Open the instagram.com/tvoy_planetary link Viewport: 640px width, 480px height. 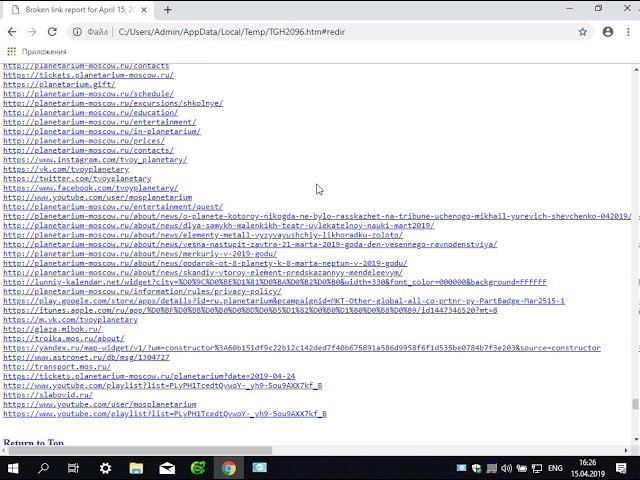point(95,160)
